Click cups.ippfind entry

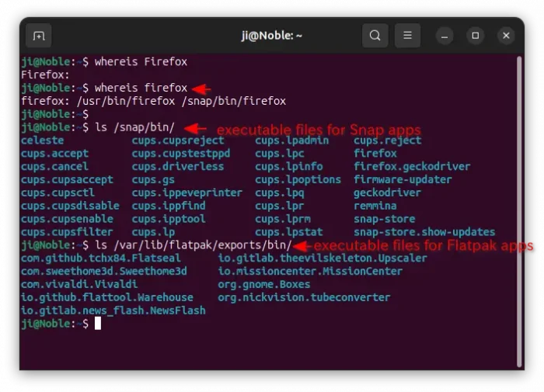[x=169, y=206]
